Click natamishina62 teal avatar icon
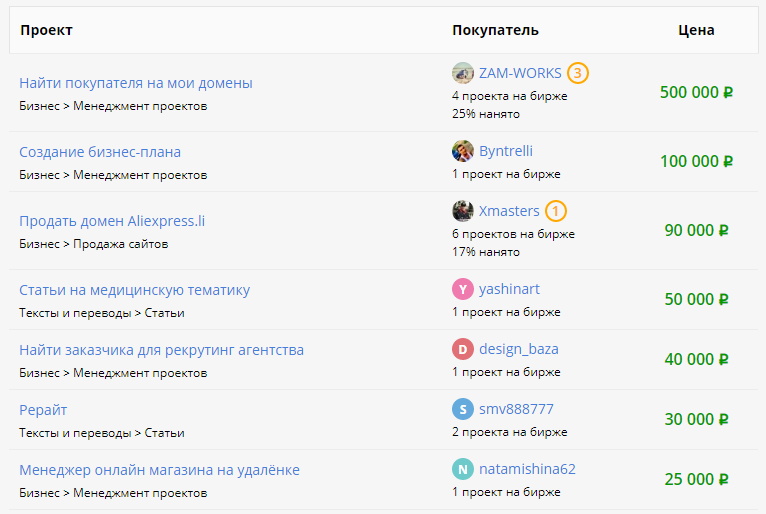The image size is (766, 514). point(462,469)
